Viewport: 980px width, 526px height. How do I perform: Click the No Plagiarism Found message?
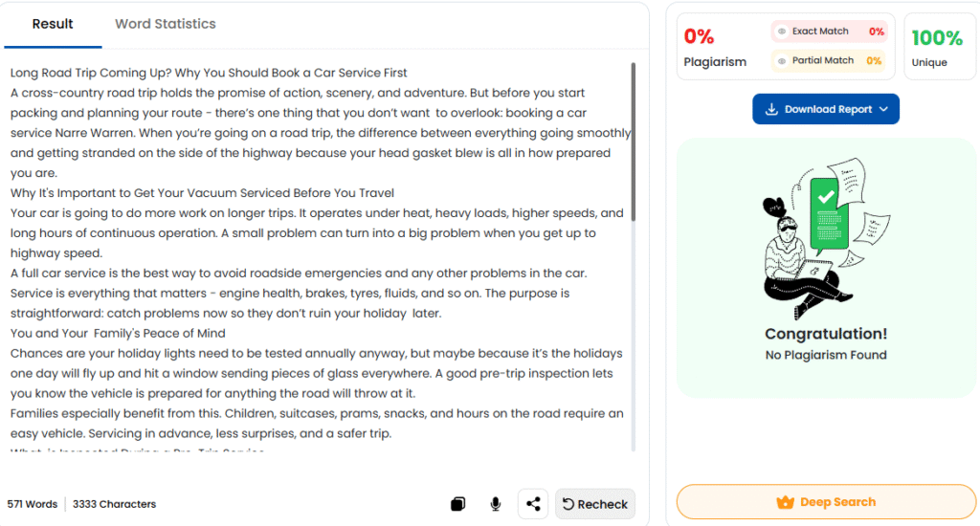pyautogui.click(x=826, y=355)
